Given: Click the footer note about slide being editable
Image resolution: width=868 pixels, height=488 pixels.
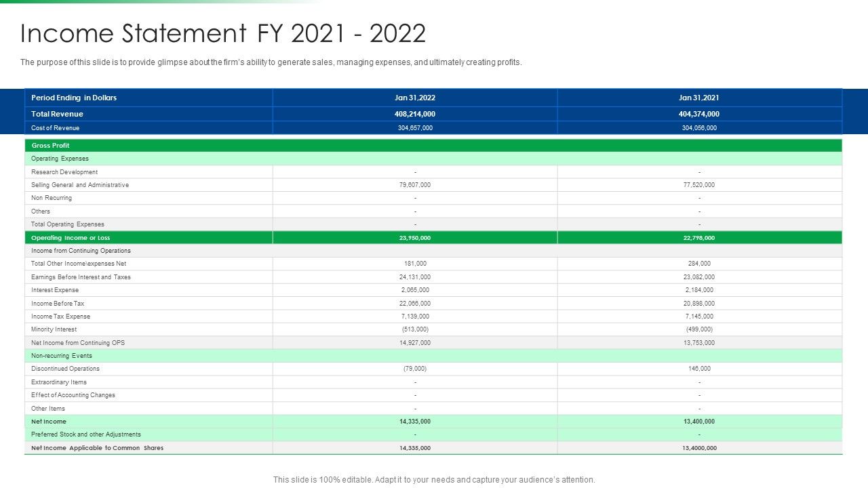Looking at the screenshot, I should pyautogui.click(x=434, y=480).
